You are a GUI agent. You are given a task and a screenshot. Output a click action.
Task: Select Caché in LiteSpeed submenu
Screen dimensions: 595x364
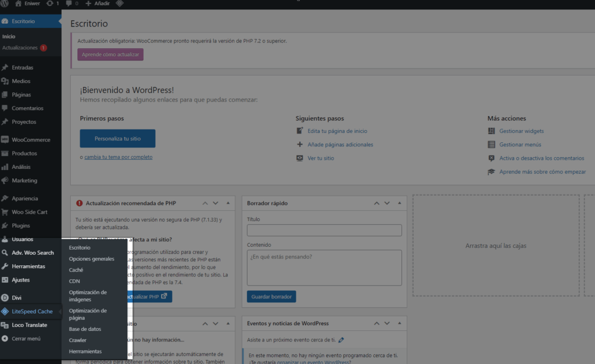coord(76,270)
